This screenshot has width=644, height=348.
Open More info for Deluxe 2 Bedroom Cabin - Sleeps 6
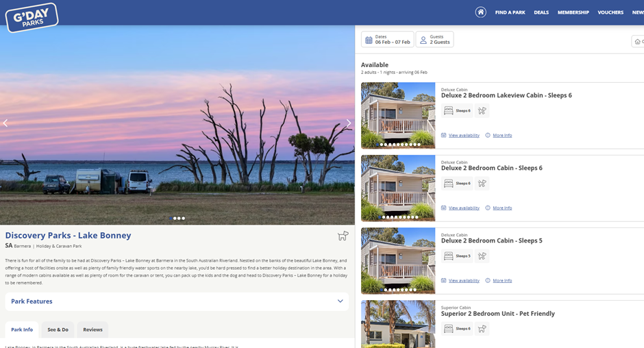[502, 208]
